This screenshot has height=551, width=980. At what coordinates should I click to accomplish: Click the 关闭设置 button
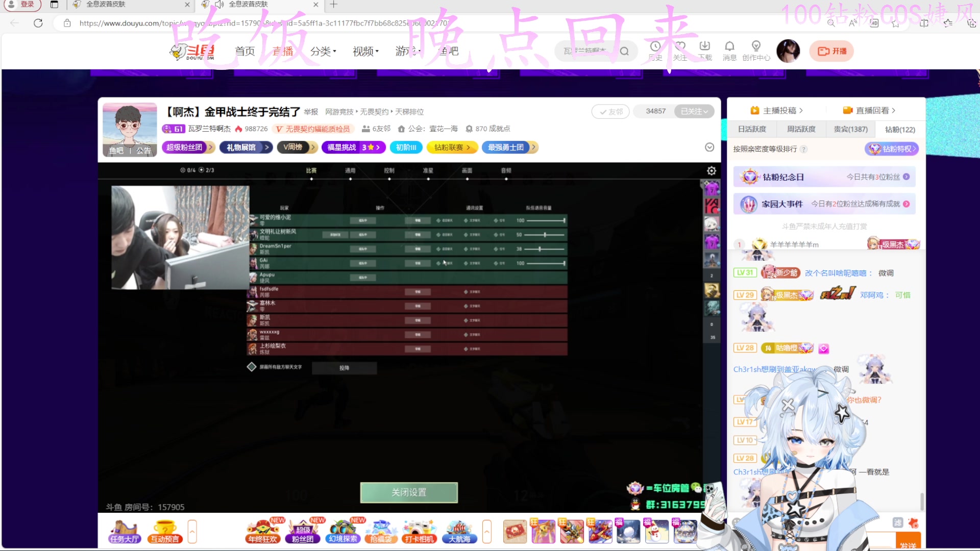[409, 492]
